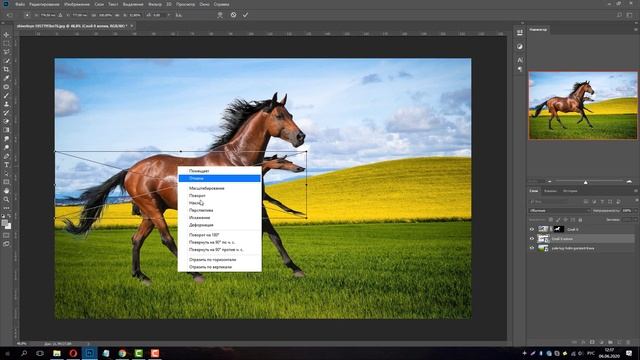Open the Navigator panel flyout menu
Image resolution: width=640 pixels, height=360 pixels.
click(x=636, y=29)
